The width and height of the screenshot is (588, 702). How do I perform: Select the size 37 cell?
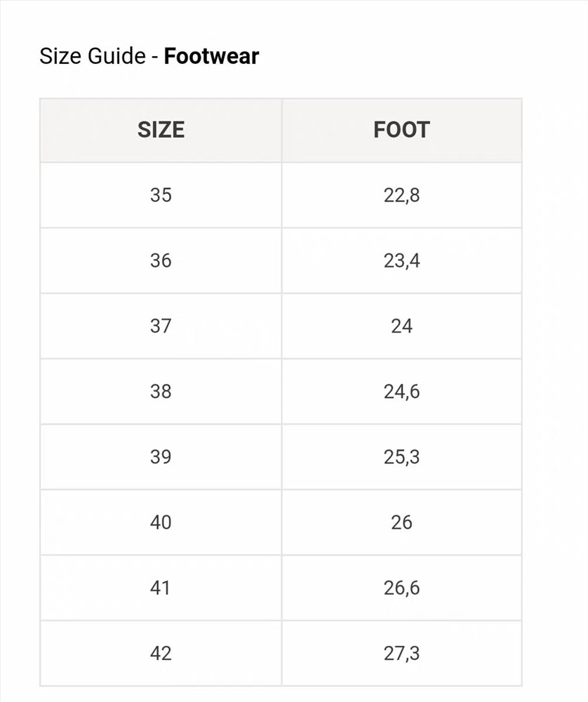click(x=161, y=326)
